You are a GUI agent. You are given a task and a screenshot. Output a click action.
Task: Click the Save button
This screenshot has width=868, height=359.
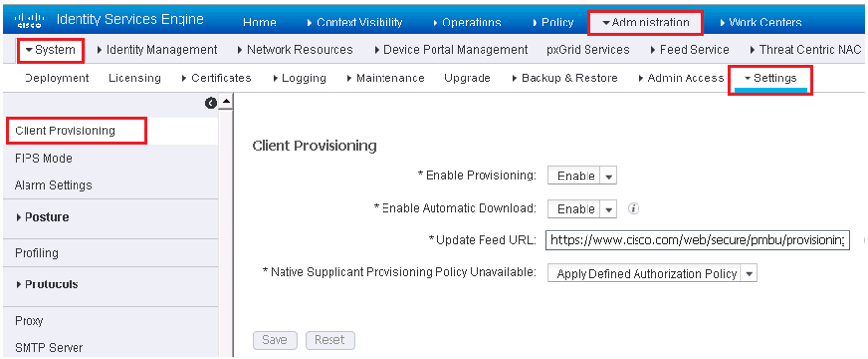pos(276,340)
